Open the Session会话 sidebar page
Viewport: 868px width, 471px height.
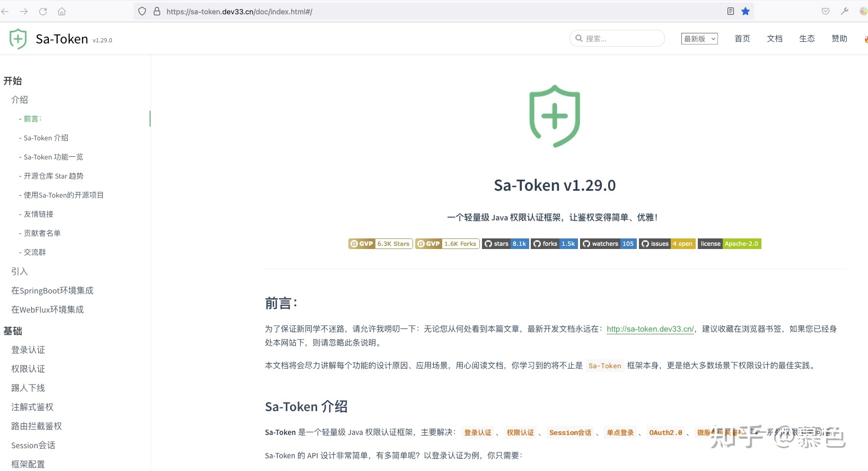tap(33, 445)
